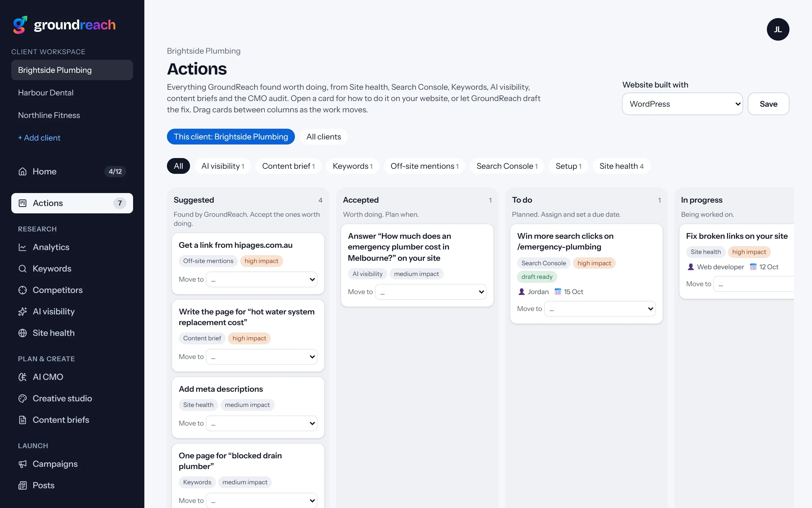The width and height of the screenshot is (812, 508).
Task: Open Analytics chart icon
Action: coord(23,247)
